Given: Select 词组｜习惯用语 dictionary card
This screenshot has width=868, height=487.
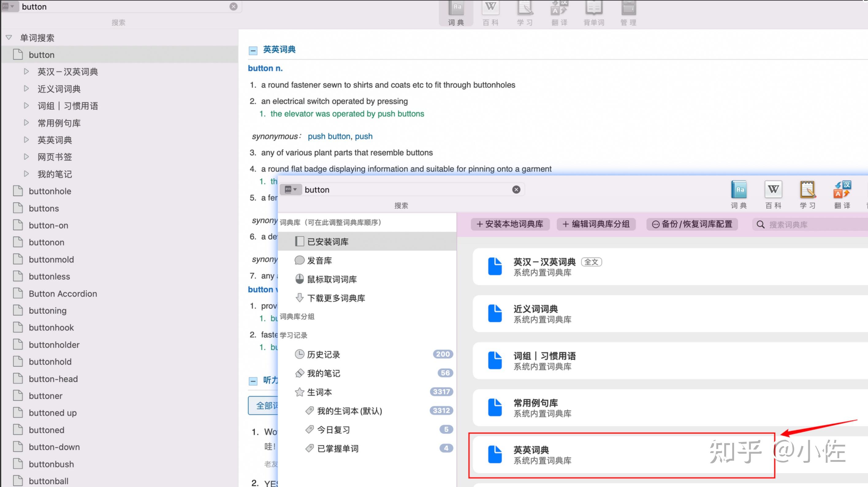Looking at the screenshot, I should tap(670, 361).
